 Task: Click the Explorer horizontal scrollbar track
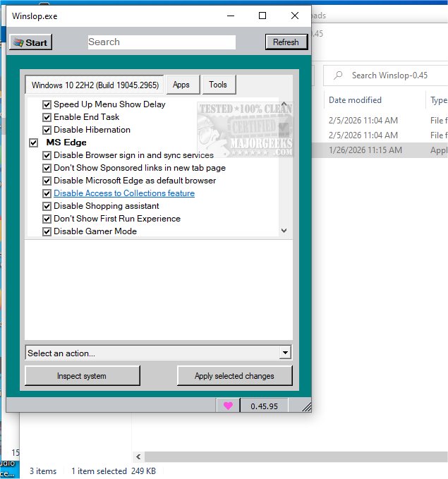[x=296, y=456]
